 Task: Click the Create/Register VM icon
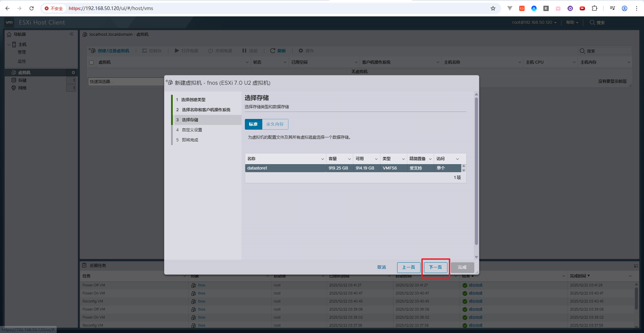[92, 51]
